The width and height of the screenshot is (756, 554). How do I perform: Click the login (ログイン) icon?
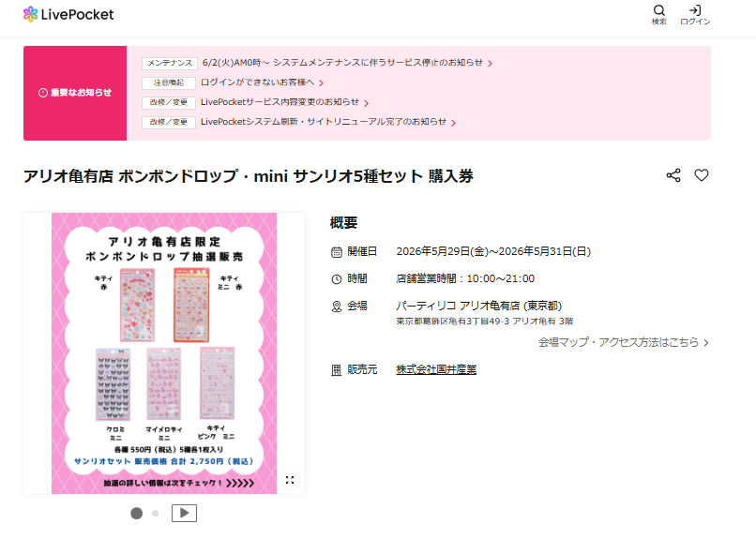coord(695,15)
